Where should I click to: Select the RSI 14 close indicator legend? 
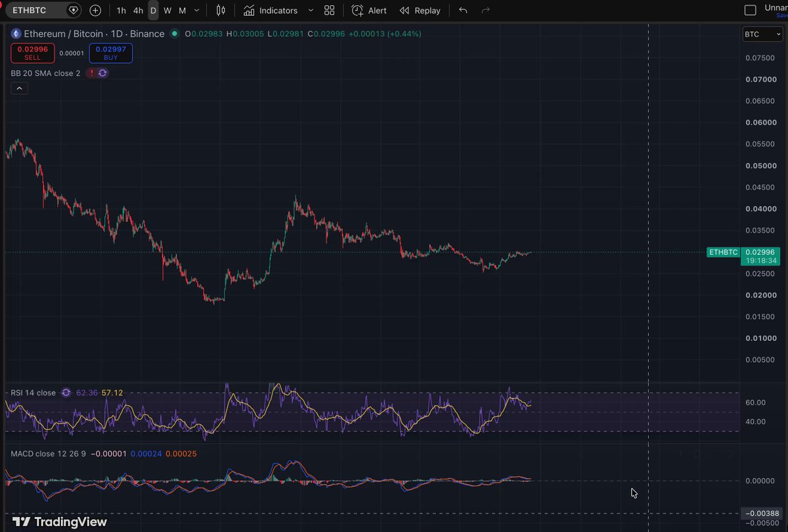33,393
